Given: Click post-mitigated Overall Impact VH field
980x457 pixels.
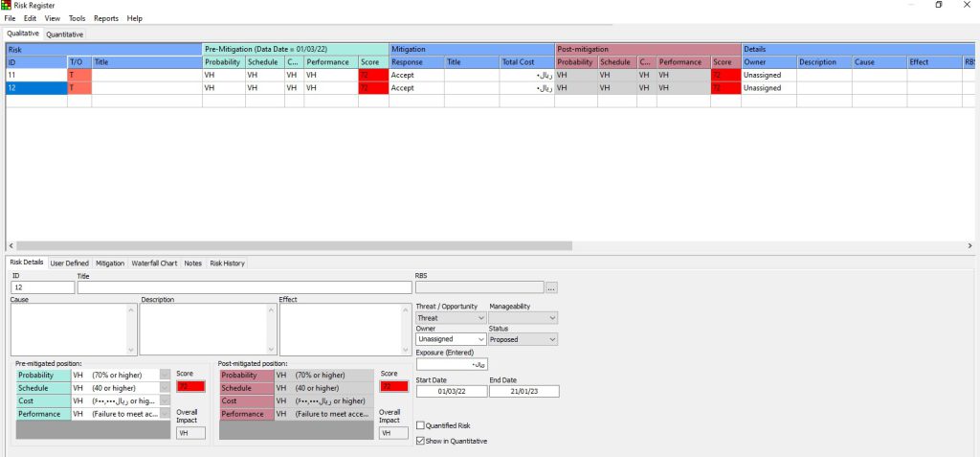Looking at the screenshot, I should [393, 433].
